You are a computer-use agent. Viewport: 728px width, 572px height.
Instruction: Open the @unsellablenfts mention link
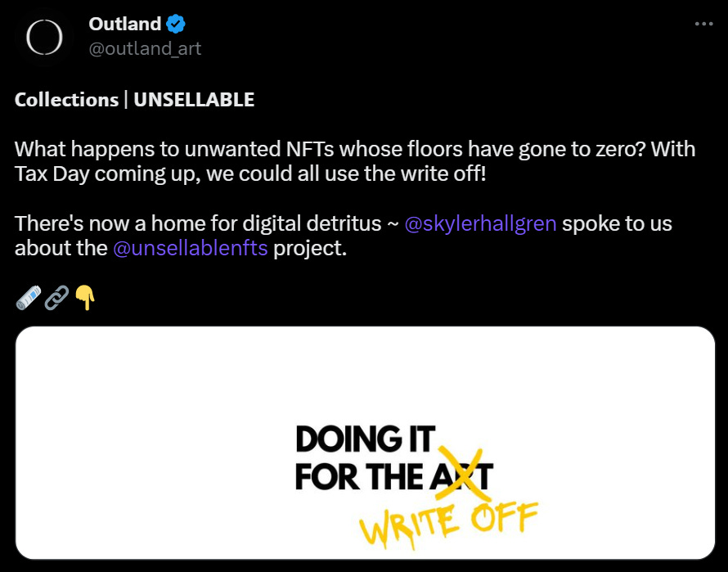(191, 248)
